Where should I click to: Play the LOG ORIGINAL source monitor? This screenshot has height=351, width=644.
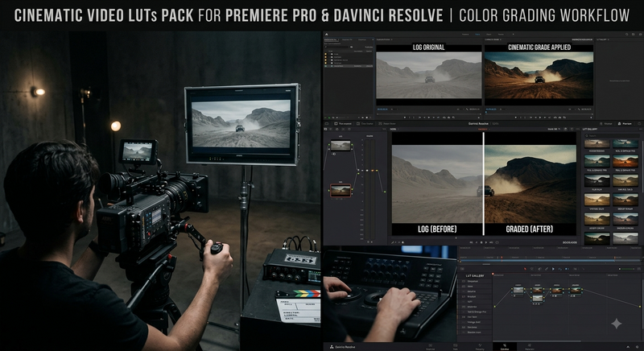point(429,118)
